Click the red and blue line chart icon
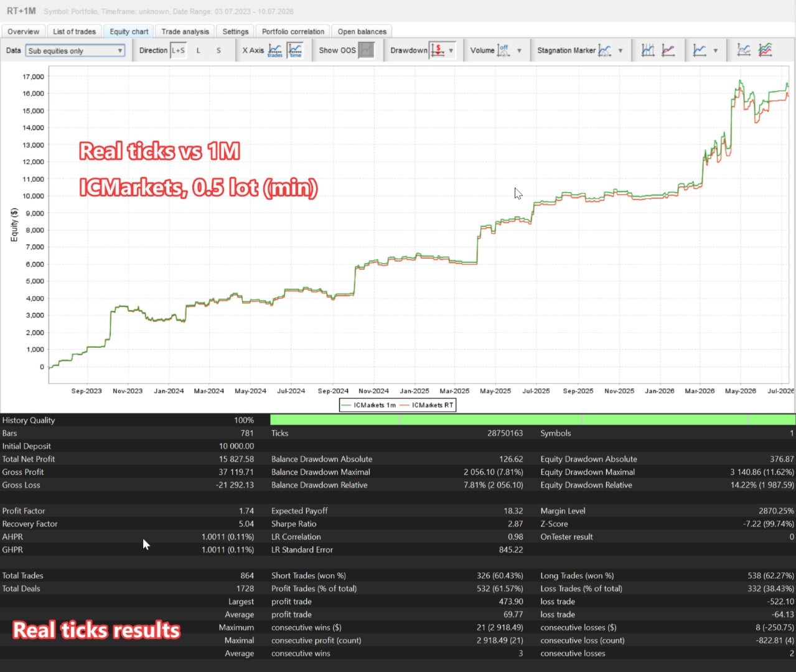This screenshot has width=796, height=672. tap(668, 50)
